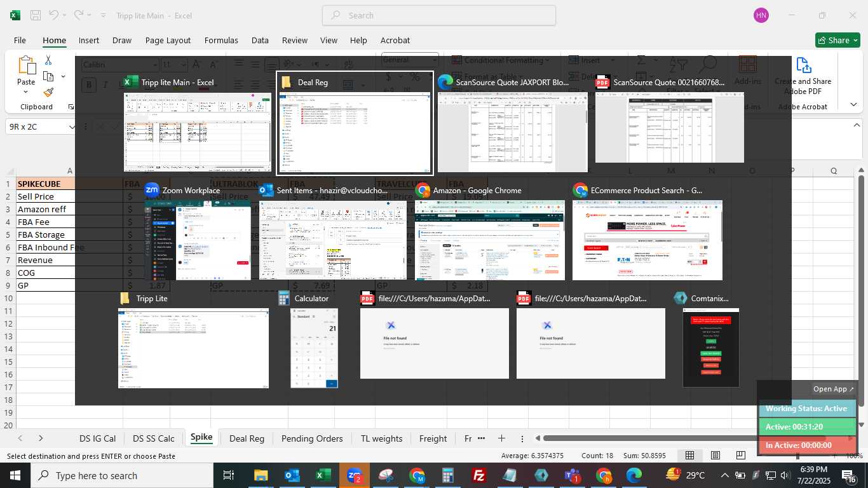The width and height of the screenshot is (868, 488).
Task: Open the Windows Start menu
Action: (x=14, y=475)
